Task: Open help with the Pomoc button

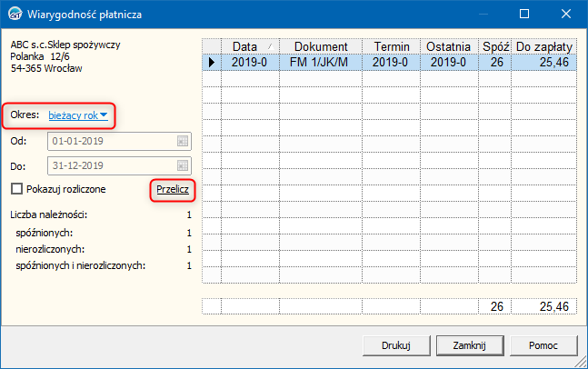Action: 542,345
